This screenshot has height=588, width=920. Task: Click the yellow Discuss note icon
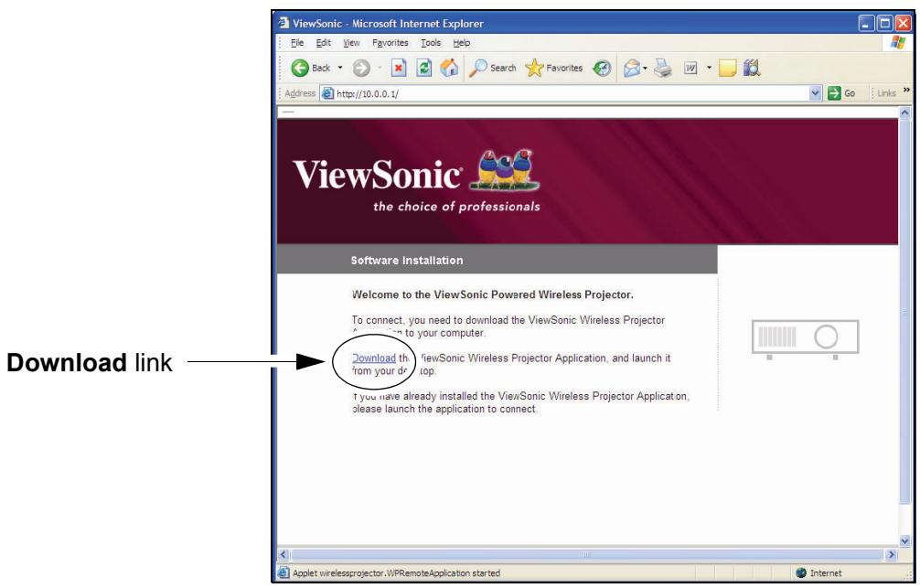click(727, 68)
